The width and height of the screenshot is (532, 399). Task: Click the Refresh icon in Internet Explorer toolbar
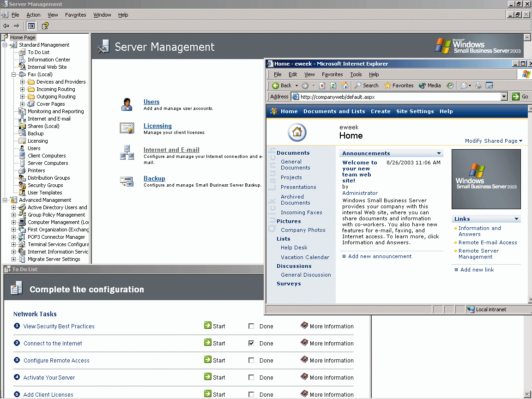(x=333, y=86)
